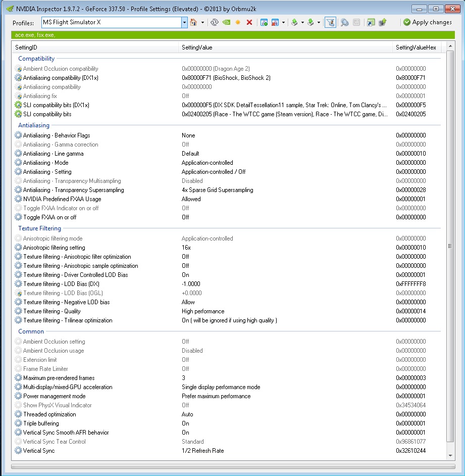Image resolution: width=465 pixels, height=476 pixels.
Task: Click the MS Flight Simulator X profile field
Action: 112,22
